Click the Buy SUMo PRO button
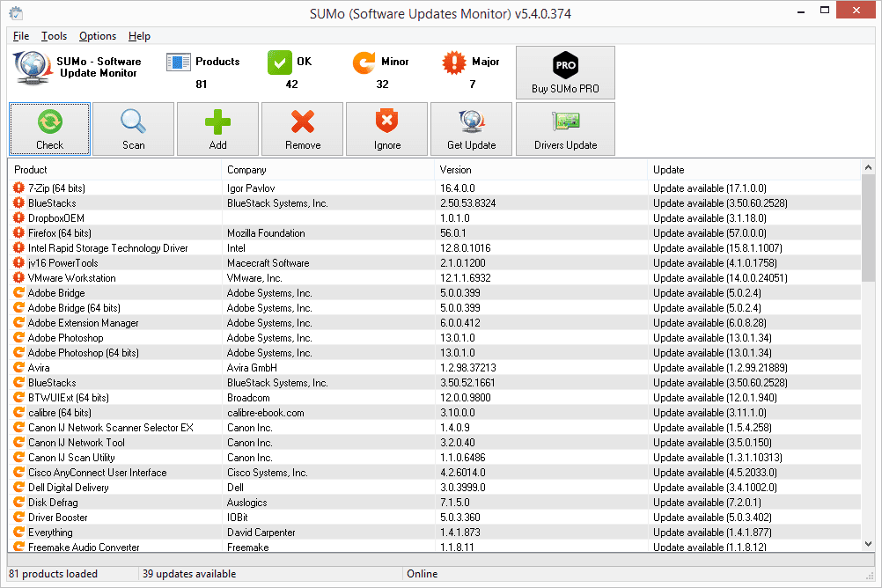This screenshot has height=588, width=882. tap(565, 73)
